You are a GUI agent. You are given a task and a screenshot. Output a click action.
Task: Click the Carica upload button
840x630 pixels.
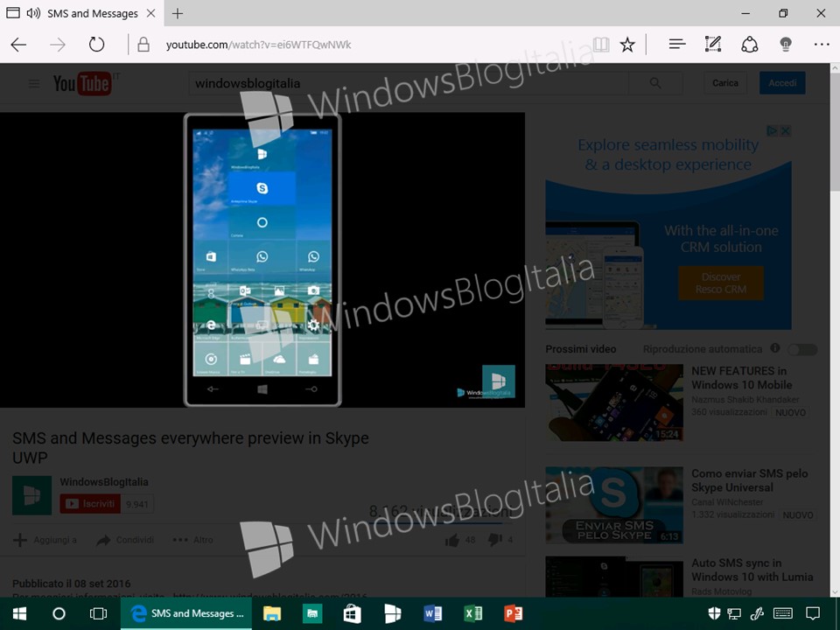coord(724,83)
